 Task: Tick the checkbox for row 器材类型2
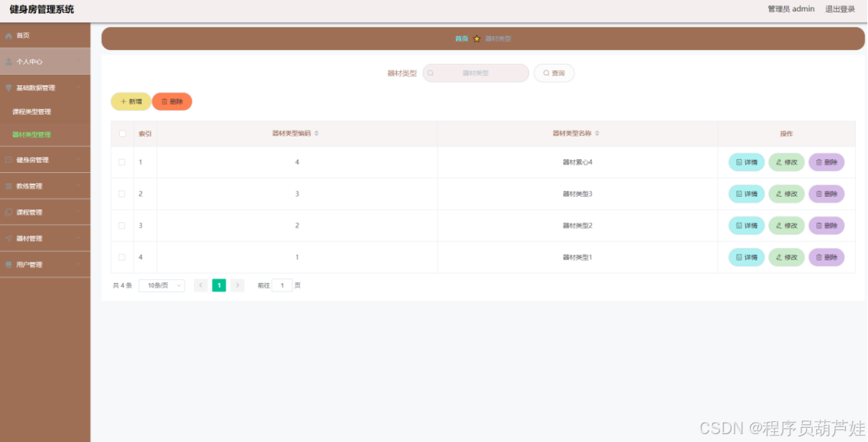tap(122, 225)
